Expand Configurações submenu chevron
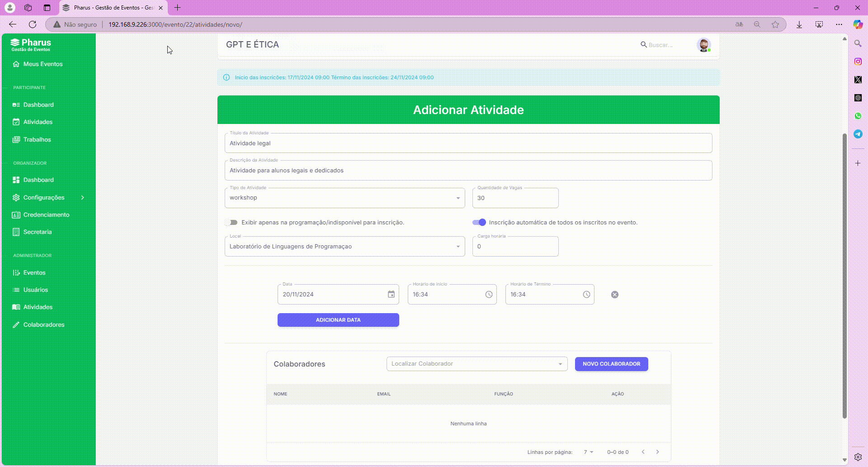 [83, 198]
